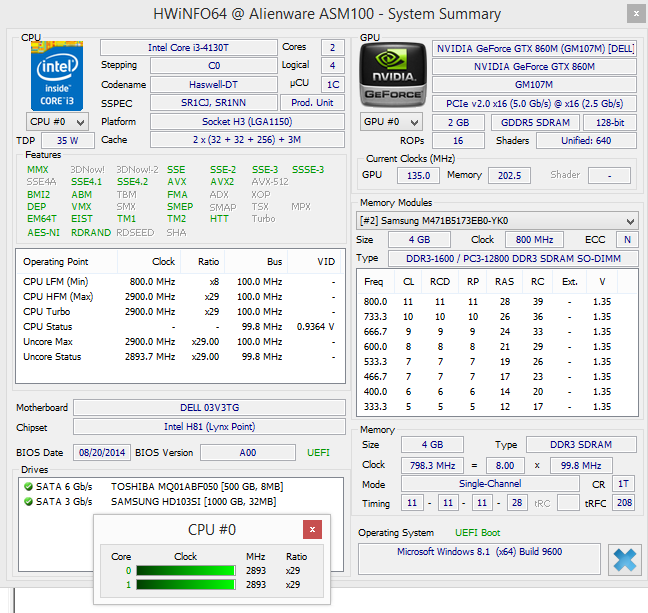Click memory clock 798.3 MHz field
Viewport: 648px width, 613px height.
click(x=432, y=465)
